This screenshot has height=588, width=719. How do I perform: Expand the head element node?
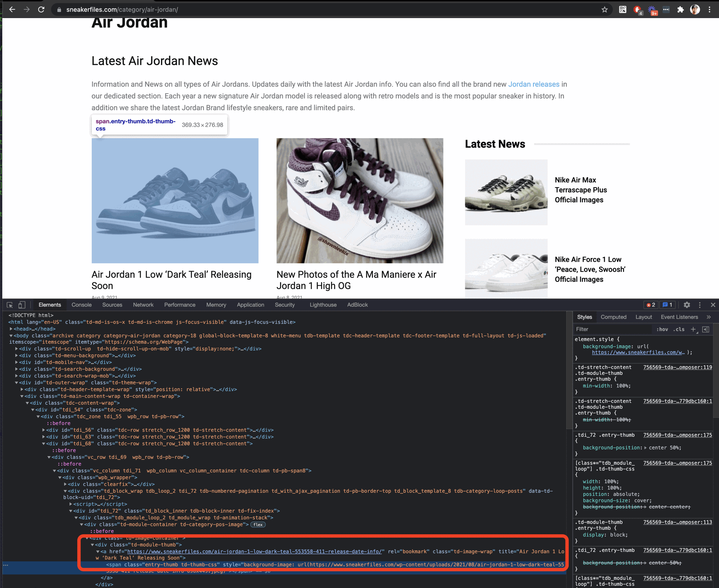click(11, 329)
